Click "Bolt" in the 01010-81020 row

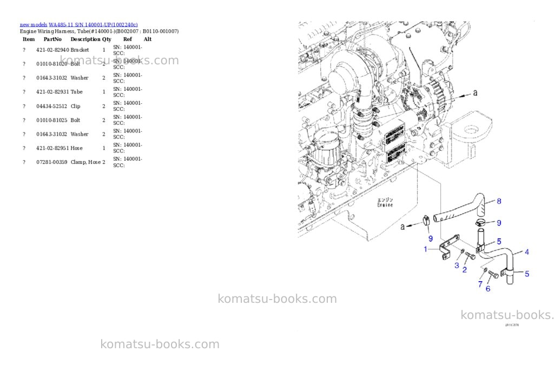coord(75,64)
